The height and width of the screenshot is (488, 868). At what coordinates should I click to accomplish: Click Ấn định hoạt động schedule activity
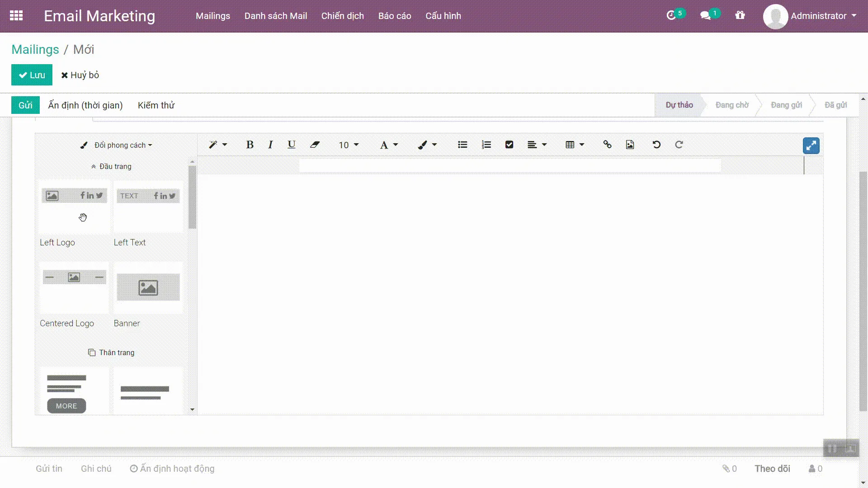tap(172, 469)
